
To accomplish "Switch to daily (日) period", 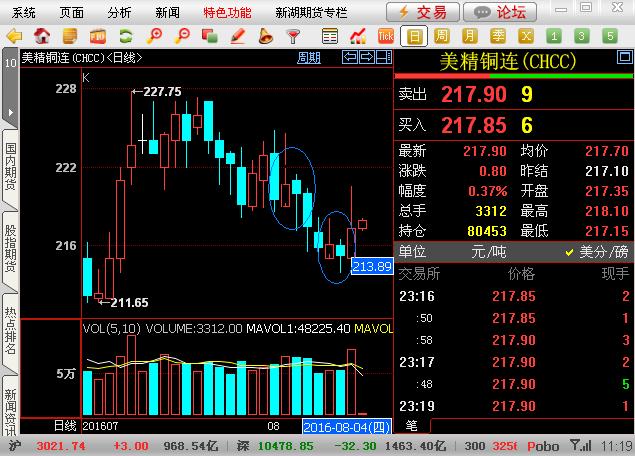I will point(414,37).
